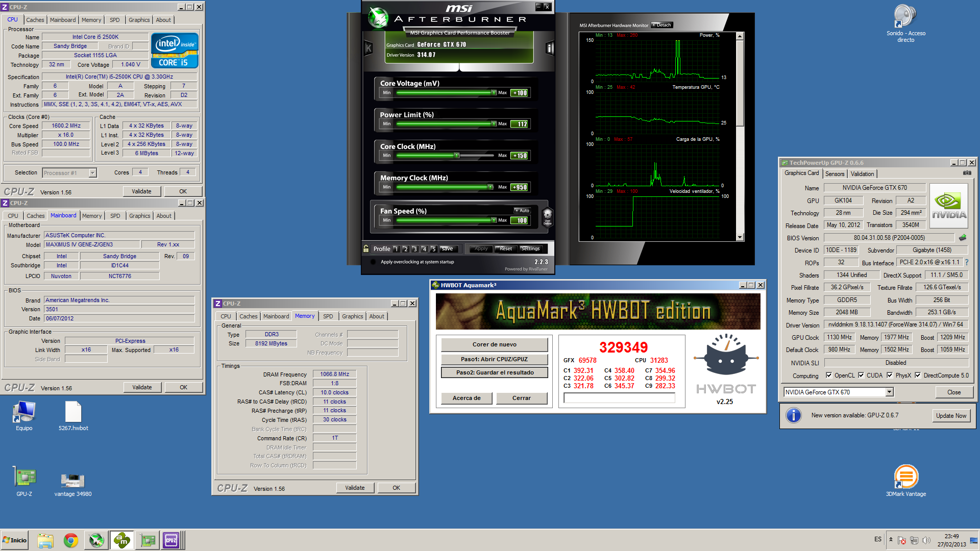980x551 pixels.
Task: Toggle Apply overclocking at system startup
Action: [373, 262]
